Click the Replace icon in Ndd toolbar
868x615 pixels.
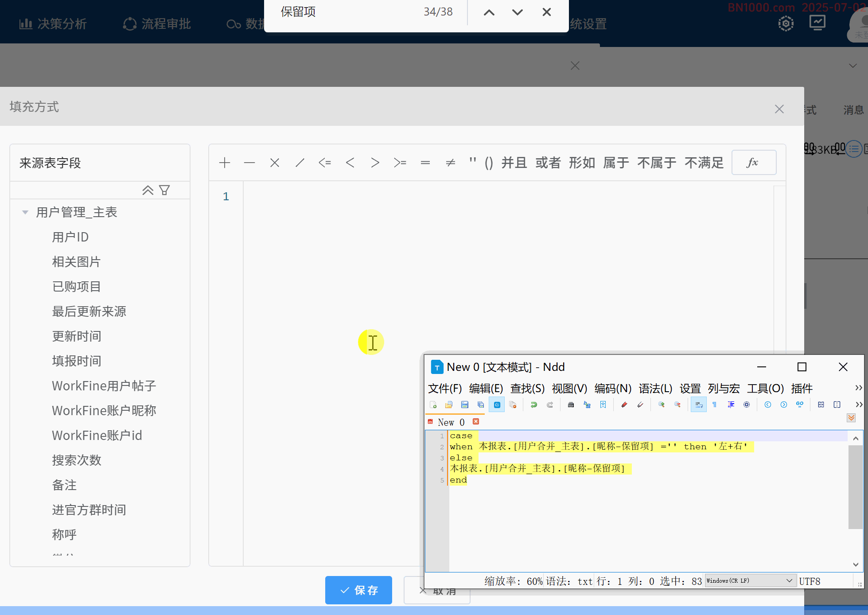pos(587,405)
